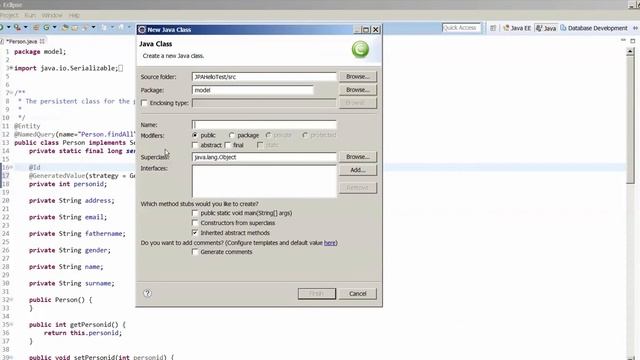640x360 pixels.
Task: Click the editor scrollbar up arrow
Action: click(630, 51)
